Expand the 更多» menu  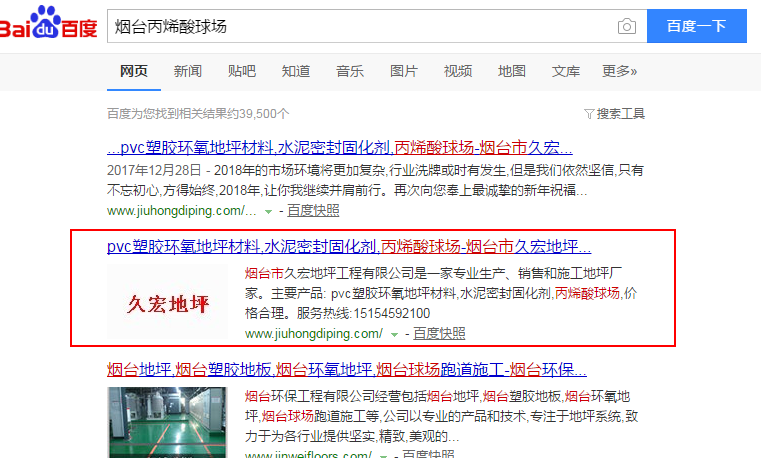[x=619, y=71]
